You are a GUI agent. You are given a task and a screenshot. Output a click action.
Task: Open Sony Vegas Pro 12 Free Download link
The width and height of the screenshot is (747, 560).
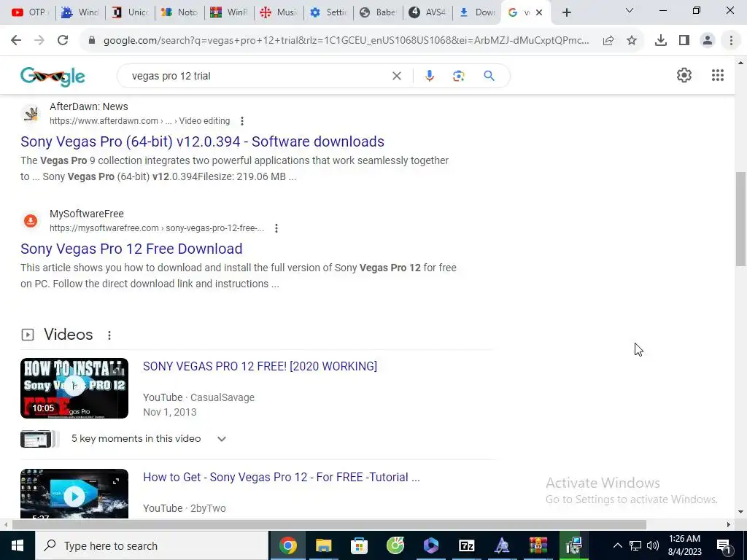pyautogui.click(x=131, y=249)
